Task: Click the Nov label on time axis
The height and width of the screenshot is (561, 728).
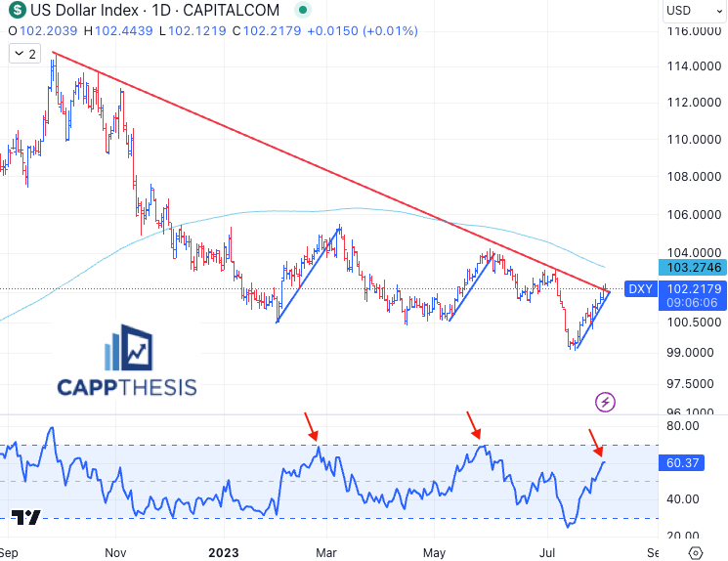Action: click(x=116, y=551)
